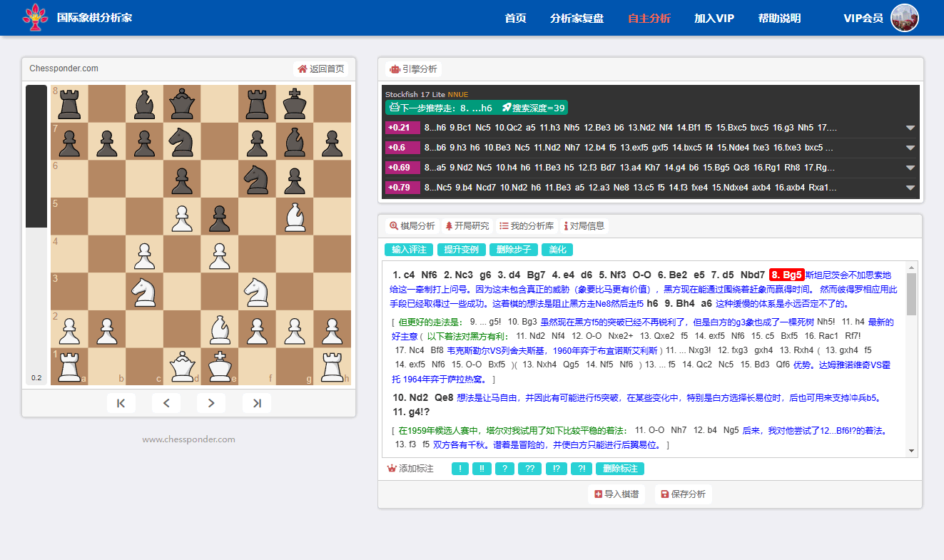Image resolution: width=944 pixels, height=560 pixels.
Task: Jump to first move of game
Action: click(121, 403)
